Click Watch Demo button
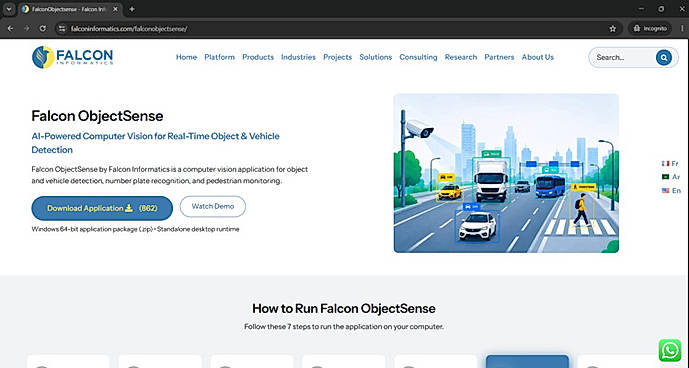The height and width of the screenshot is (368, 689). click(x=213, y=206)
